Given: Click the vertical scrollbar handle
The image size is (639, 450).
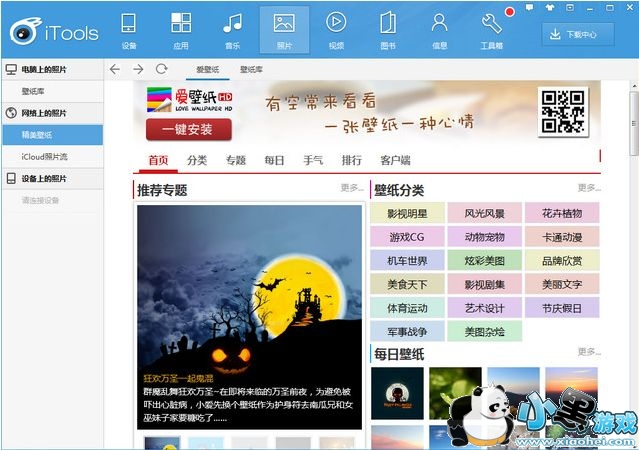Looking at the screenshot, I should (634, 123).
